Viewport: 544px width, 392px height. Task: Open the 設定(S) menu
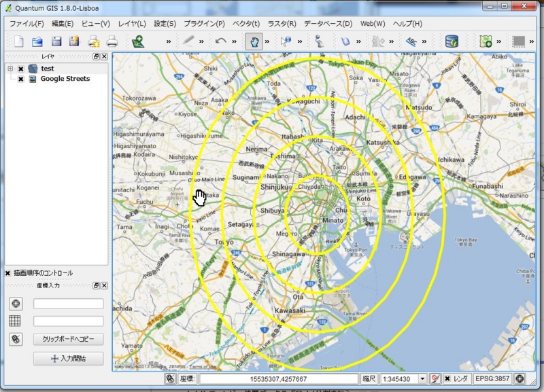tap(165, 24)
